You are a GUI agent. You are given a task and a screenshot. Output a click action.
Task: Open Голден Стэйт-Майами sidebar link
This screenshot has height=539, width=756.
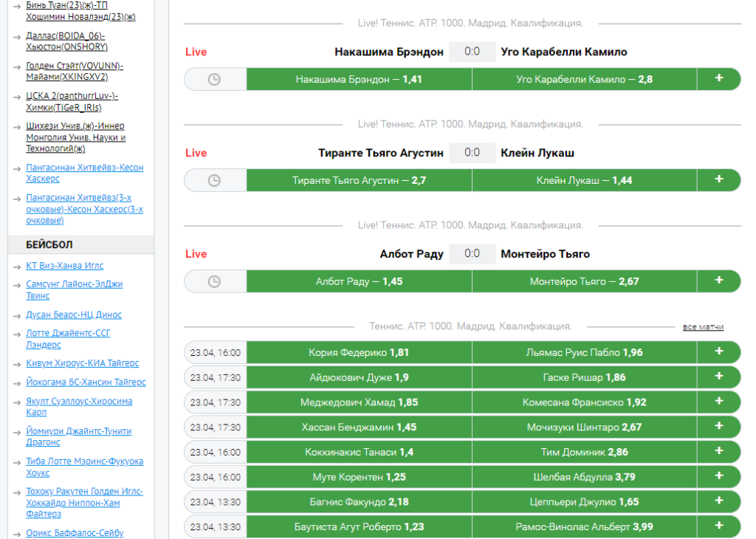(x=75, y=72)
